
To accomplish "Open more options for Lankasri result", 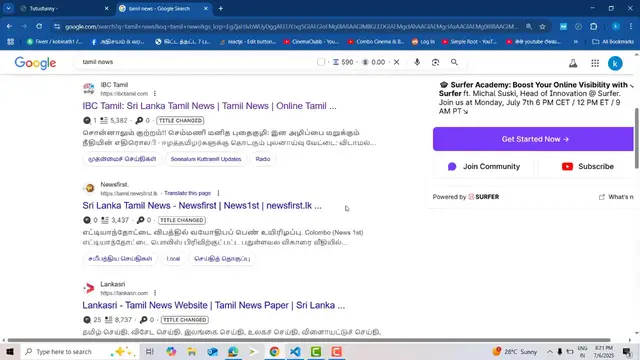I will pyautogui.click(x=155, y=293).
